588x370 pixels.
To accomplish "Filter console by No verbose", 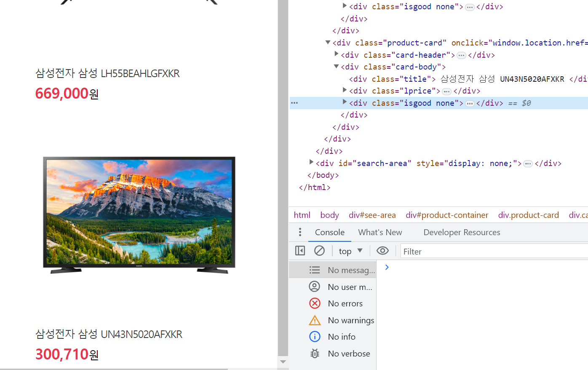I will [333, 354].
